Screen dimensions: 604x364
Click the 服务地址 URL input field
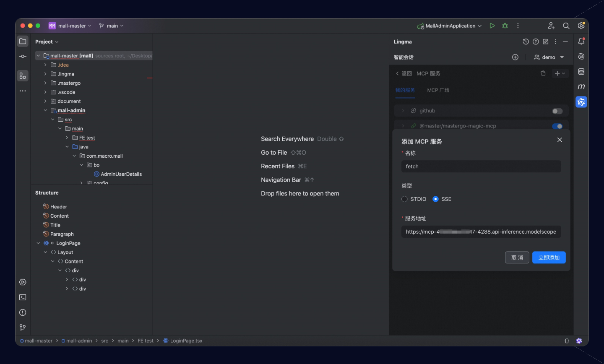481,232
